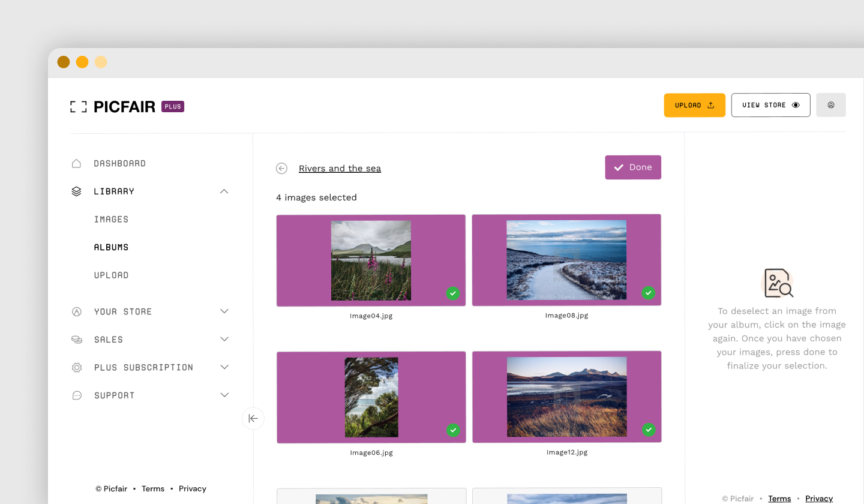This screenshot has width=864, height=504.
Task: Click the Image04.jpg filename
Action: (x=371, y=316)
